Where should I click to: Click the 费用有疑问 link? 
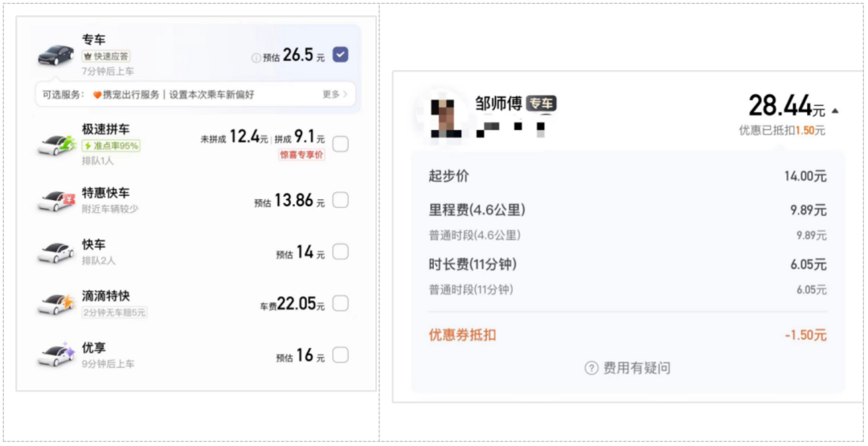(637, 368)
